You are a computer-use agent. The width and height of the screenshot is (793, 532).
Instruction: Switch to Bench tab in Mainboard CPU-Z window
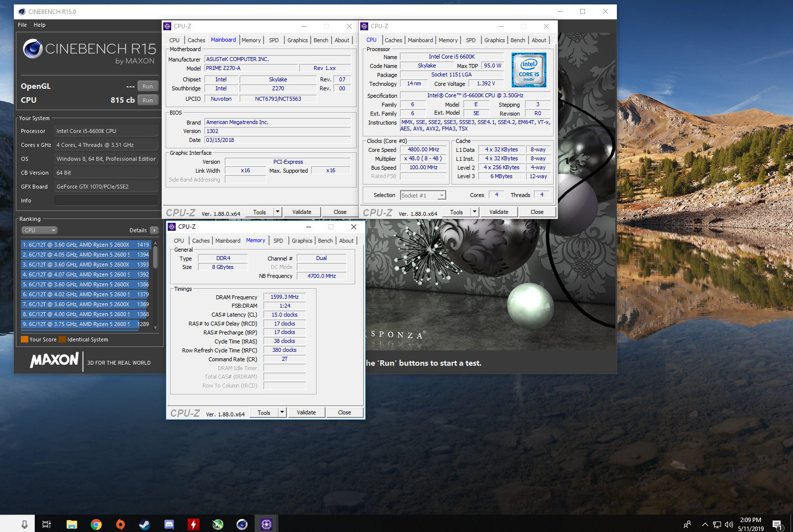(321, 40)
